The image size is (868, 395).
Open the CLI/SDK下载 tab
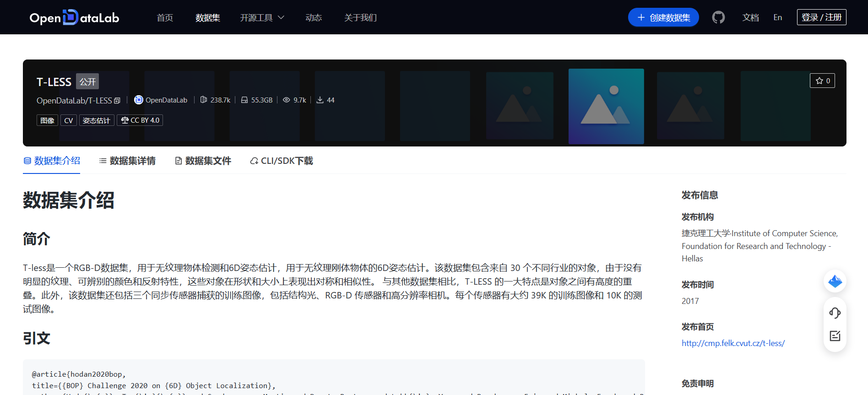tap(282, 161)
